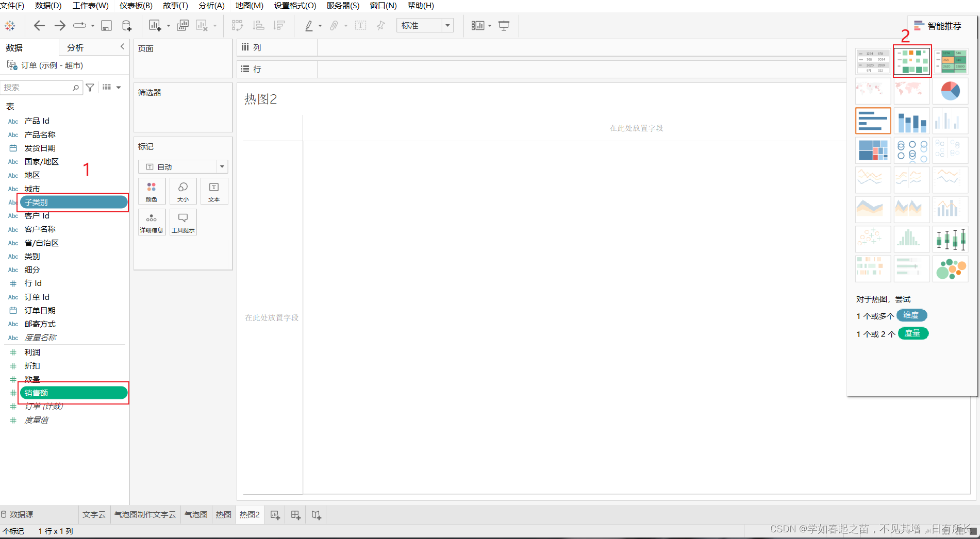Open the highlight dropdown arrow
The height and width of the screenshot is (539, 980).
click(x=320, y=26)
